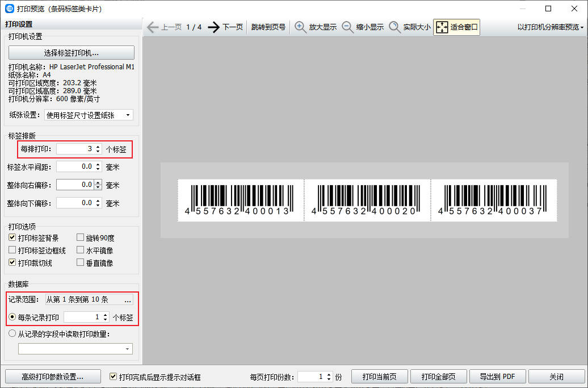588x388 pixels.
Task: Open 跳转到页号 page jump
Action: coord(268,27)
